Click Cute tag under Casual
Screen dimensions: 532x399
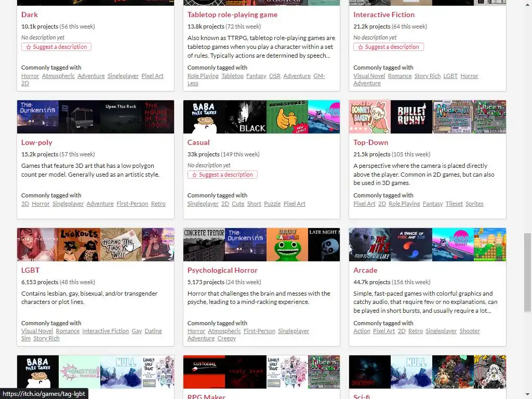[x=238, y=204]
